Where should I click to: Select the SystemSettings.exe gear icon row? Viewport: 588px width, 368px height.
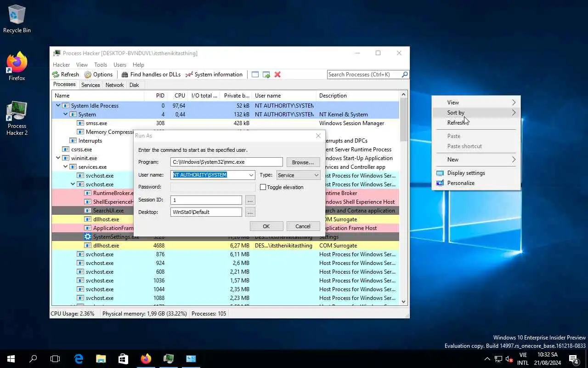point(88,237)
